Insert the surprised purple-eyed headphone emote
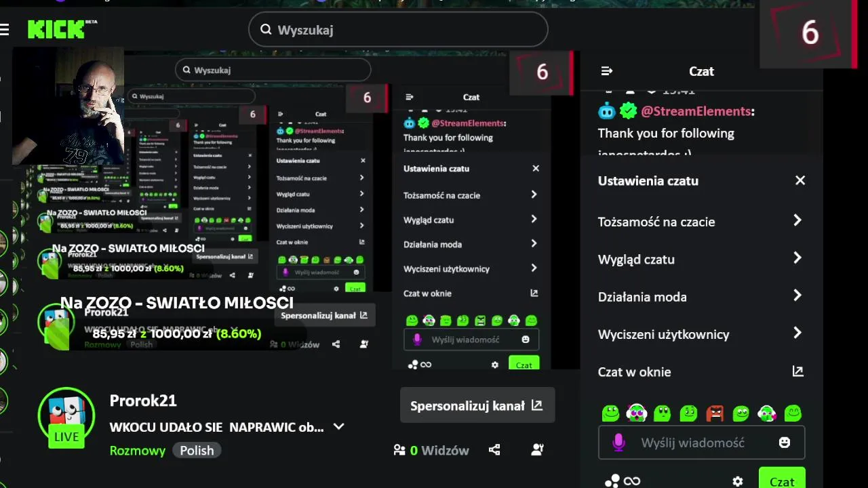Image resolution: width=868 pixels, height=488 pixels. [x=637, y=413]
